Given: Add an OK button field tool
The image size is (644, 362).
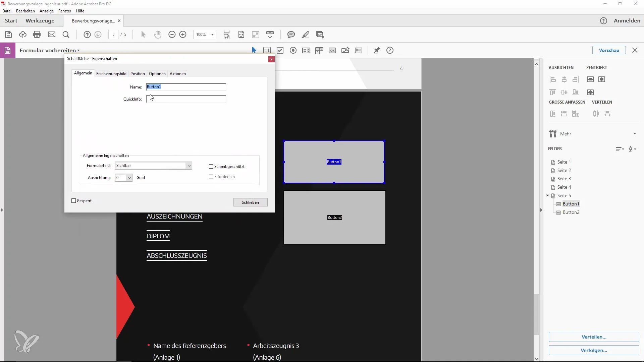Looking at the screenshot, I should tap(332, 50).
